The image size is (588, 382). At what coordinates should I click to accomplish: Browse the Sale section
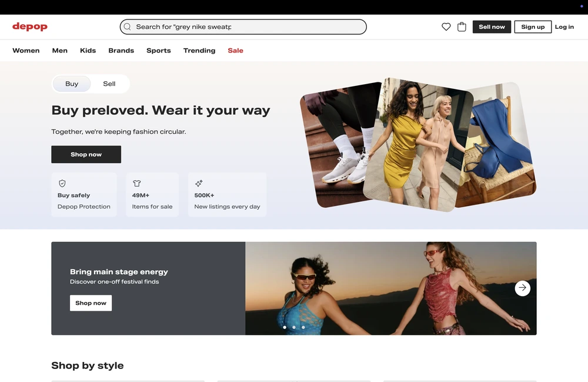tap(235, 51)
